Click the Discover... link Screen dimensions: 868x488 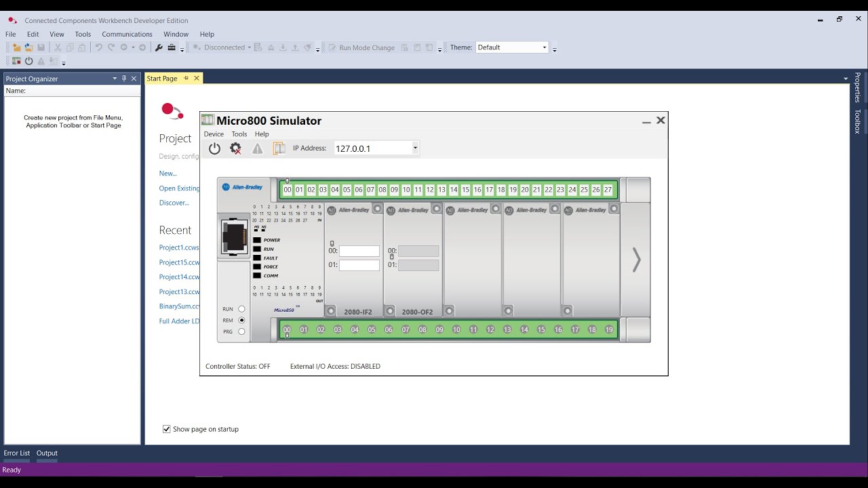[x=174, y=203]
